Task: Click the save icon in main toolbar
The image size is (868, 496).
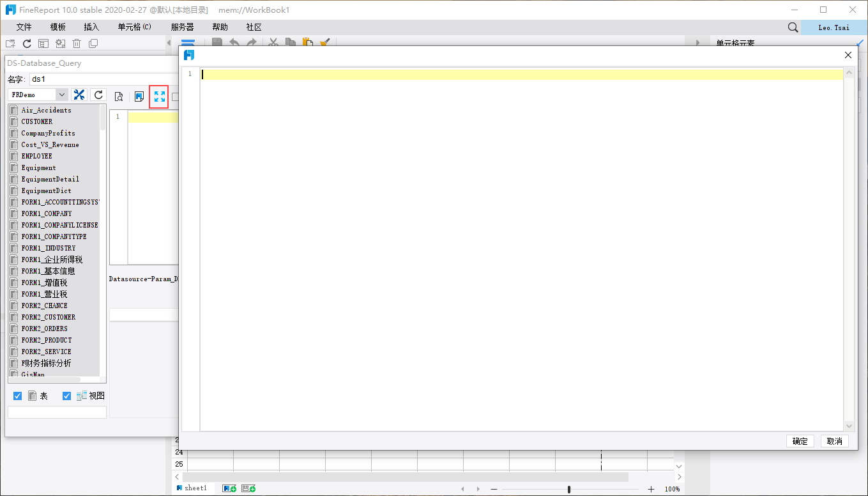Action: pyautogui.click(x=217, y=43)
